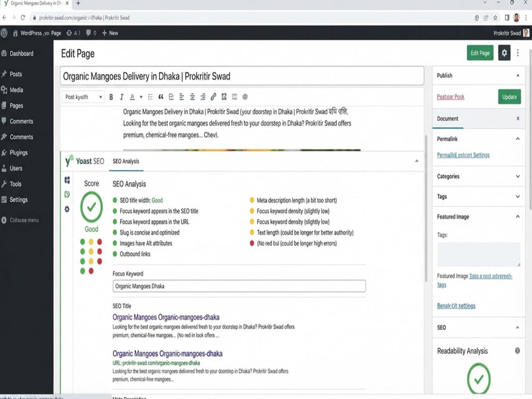Click the page title field
Image resolution: width=532 pixels, height=399 pixels.
coord(242,76)
